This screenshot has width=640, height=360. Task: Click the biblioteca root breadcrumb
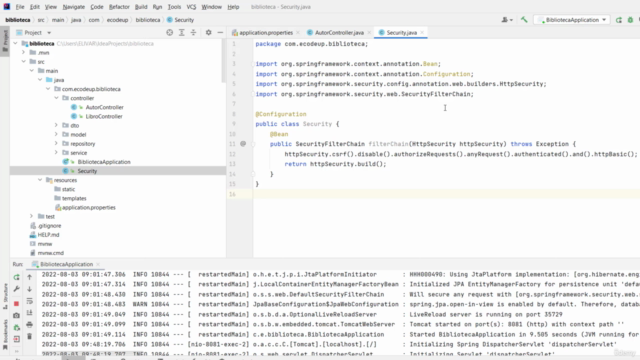[18, 20]
